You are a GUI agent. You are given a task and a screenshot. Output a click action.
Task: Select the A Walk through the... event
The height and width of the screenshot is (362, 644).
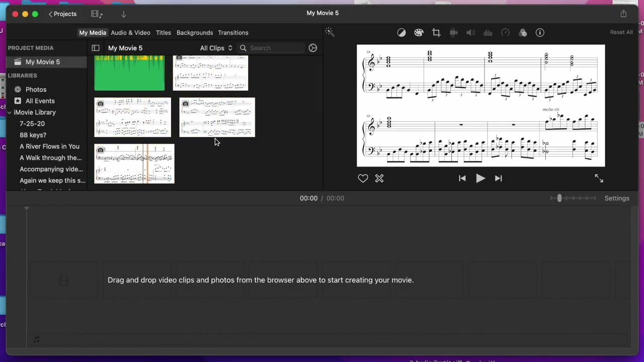(x=50, y=158)
